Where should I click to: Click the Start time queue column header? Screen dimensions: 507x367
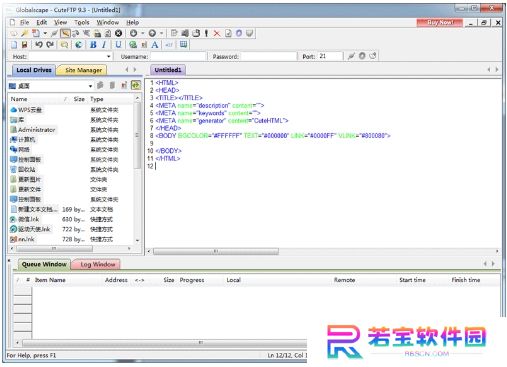(412, 280)
